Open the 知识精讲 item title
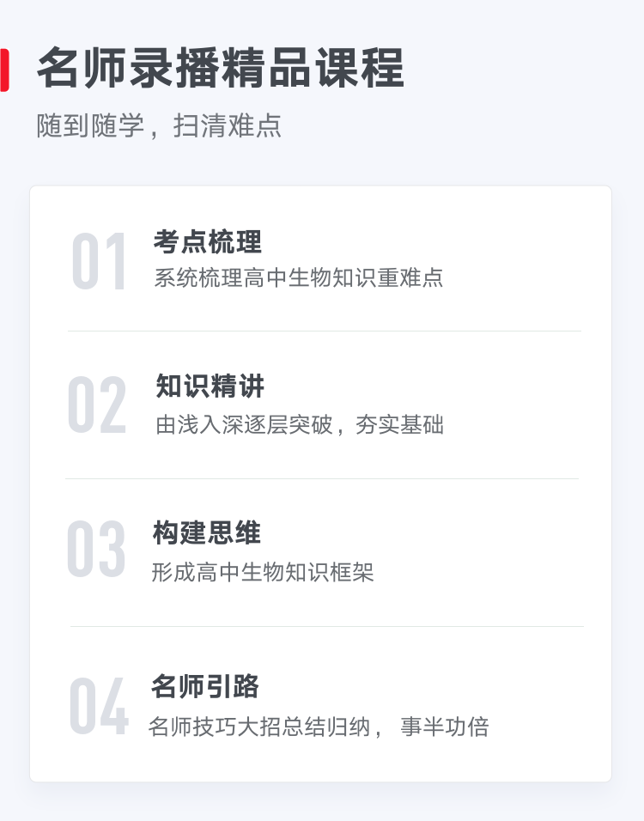Screen dimensions: 644x821 (x=210, y=386)
